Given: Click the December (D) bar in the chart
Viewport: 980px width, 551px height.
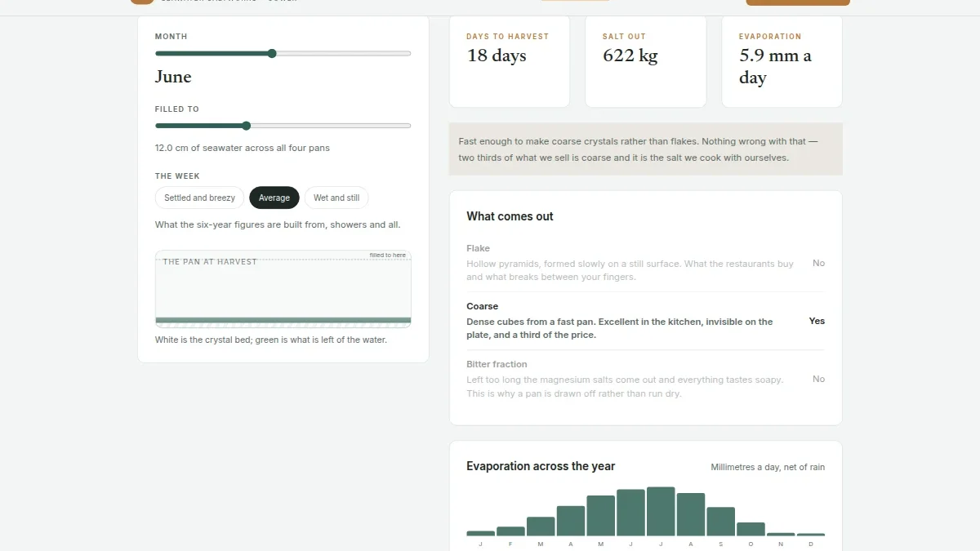Looking at the screenshot, I should click(811, 535).
